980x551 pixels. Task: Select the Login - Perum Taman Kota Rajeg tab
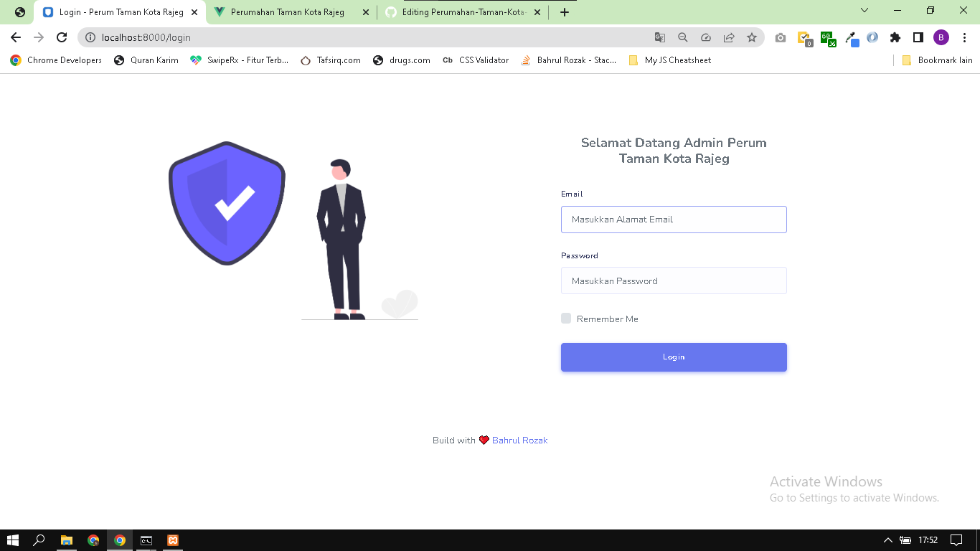click(x=121, y=12)
